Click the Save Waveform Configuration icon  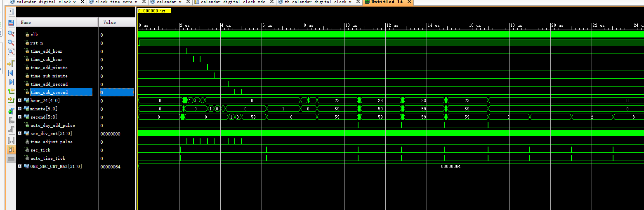[x=11, y=22]
